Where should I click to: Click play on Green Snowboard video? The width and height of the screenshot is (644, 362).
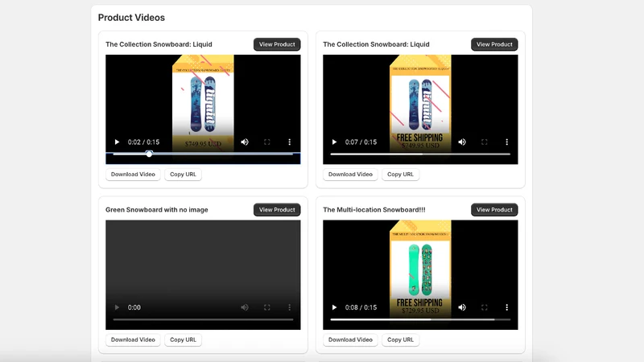(x=117, y=307)
